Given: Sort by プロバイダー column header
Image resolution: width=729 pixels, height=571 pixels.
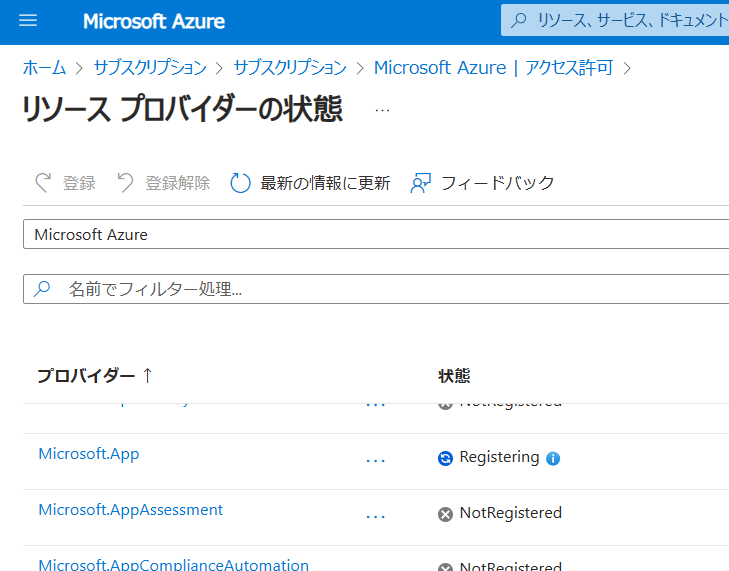Looking at the screenshot, I should (x=86, y=375).
